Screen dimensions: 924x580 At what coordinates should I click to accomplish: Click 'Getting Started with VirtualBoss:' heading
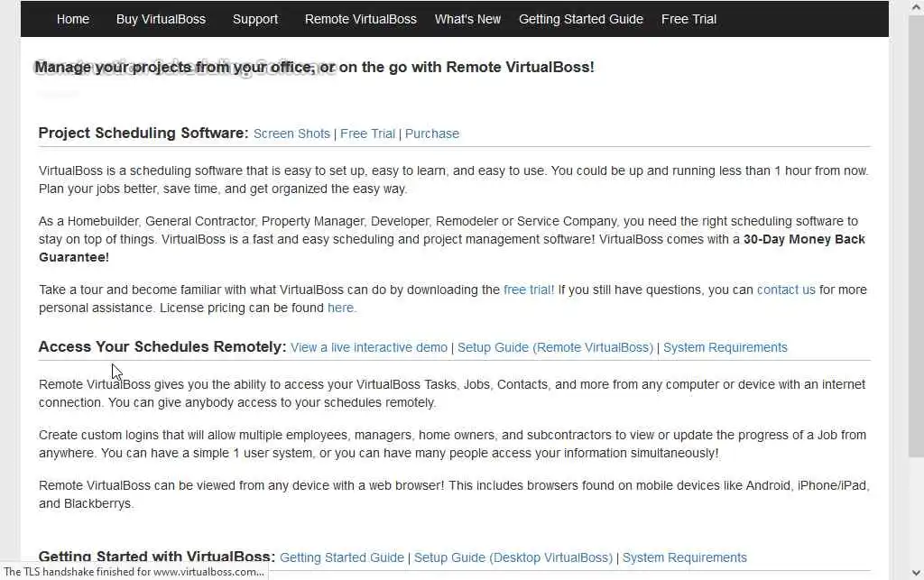pos(157,557)
